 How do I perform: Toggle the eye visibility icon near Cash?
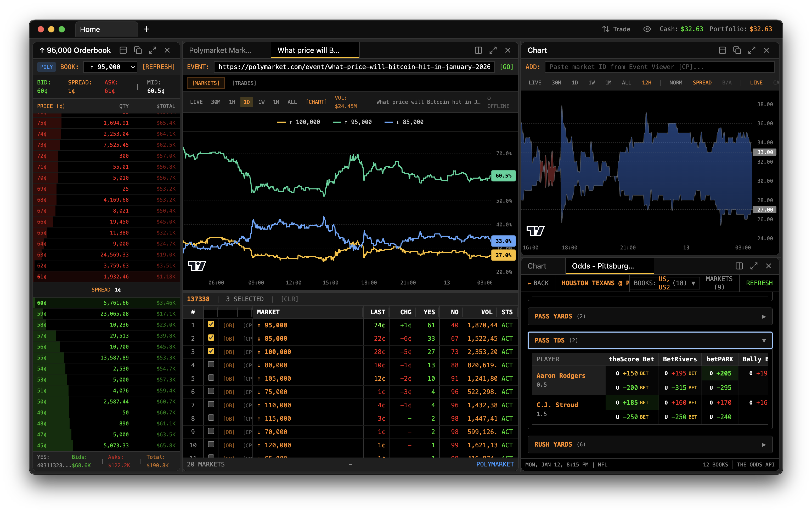pyautogui.click(x=647, y=29)
